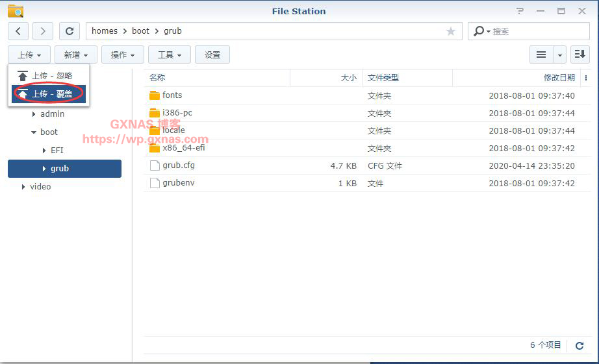Select the boot tree item
599x364 pixels.
(49, 132)
